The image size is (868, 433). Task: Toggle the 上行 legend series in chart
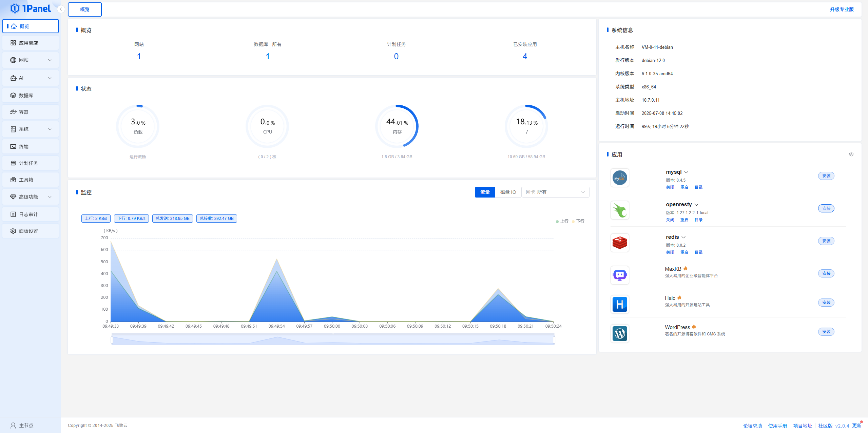pos(562,221)
